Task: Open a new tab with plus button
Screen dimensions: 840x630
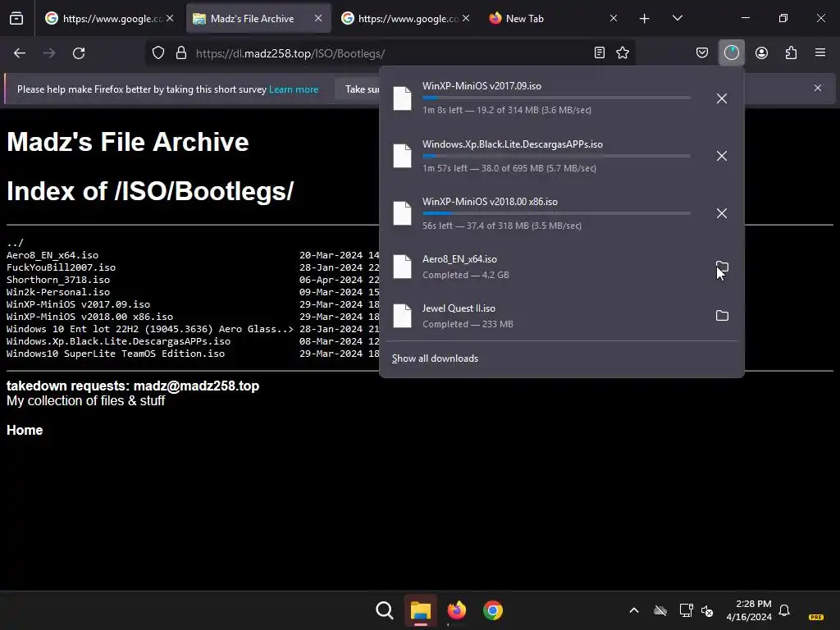Action: pyautogui.click(x=645, y=19)
